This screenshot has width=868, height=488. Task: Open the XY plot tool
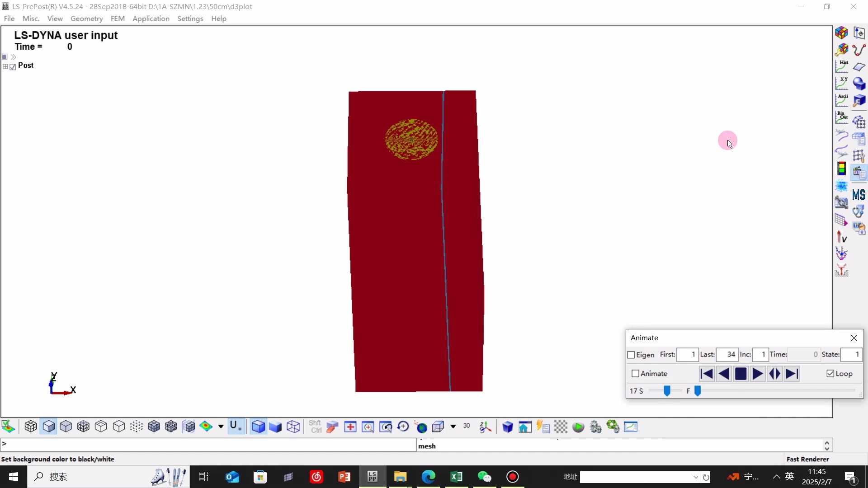pos(841,84)
